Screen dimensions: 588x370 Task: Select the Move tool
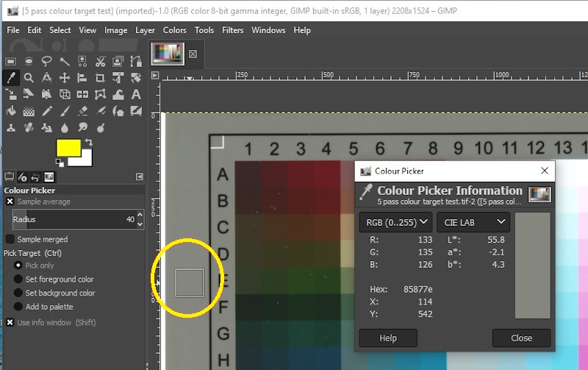pyautogui.click(x=65, y=77)
